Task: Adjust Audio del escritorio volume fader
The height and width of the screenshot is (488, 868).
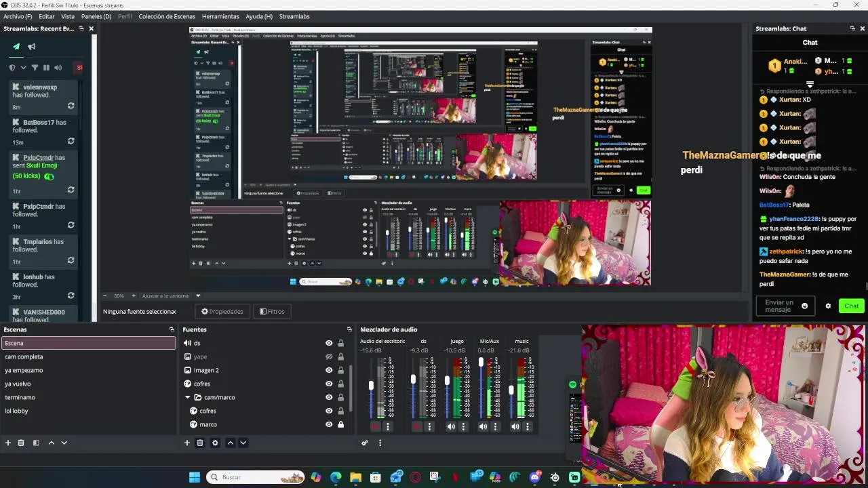Action: point(371,386)
